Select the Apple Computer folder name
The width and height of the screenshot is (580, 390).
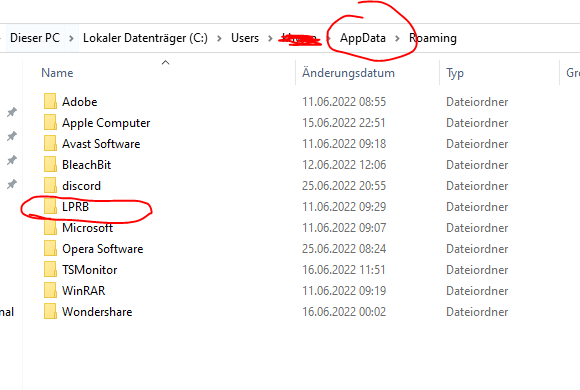pos(106,123)
